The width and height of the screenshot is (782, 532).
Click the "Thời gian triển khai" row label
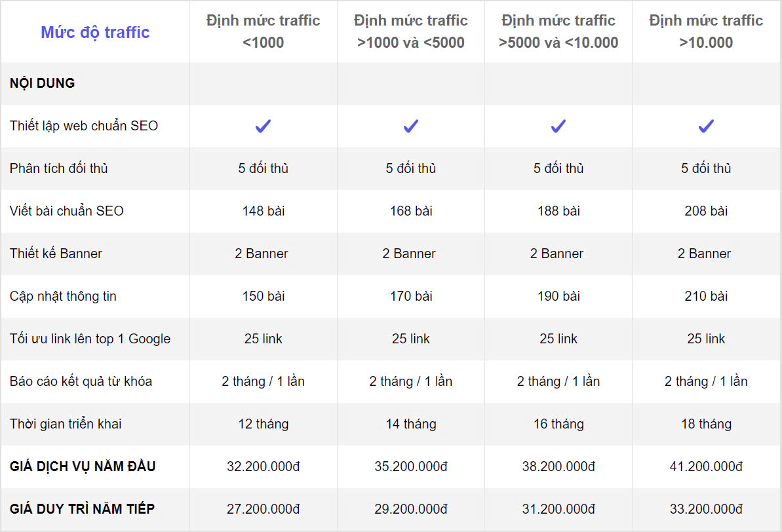pyautogui.click(x=66, y=424)
